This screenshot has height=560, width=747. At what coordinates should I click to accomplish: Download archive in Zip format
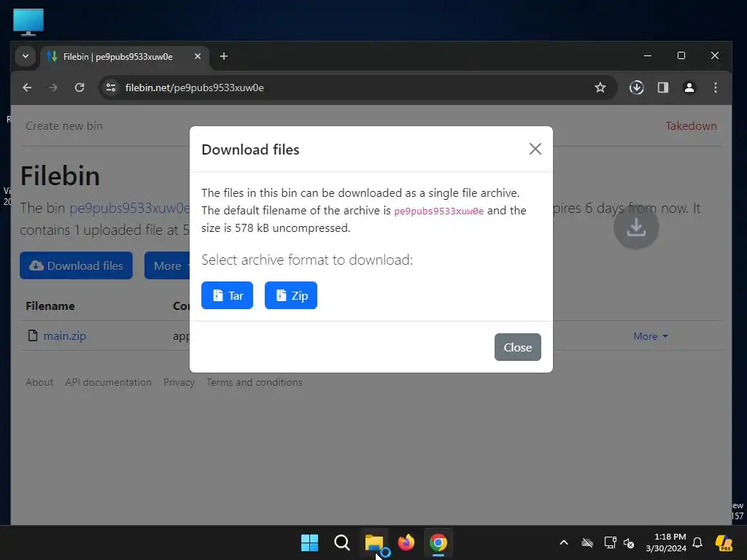(290, 295)
